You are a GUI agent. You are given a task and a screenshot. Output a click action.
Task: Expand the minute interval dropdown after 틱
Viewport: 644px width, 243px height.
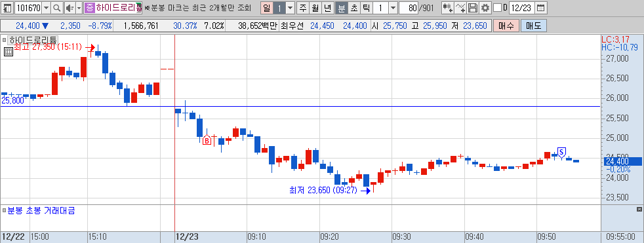[x=393, y=8]
